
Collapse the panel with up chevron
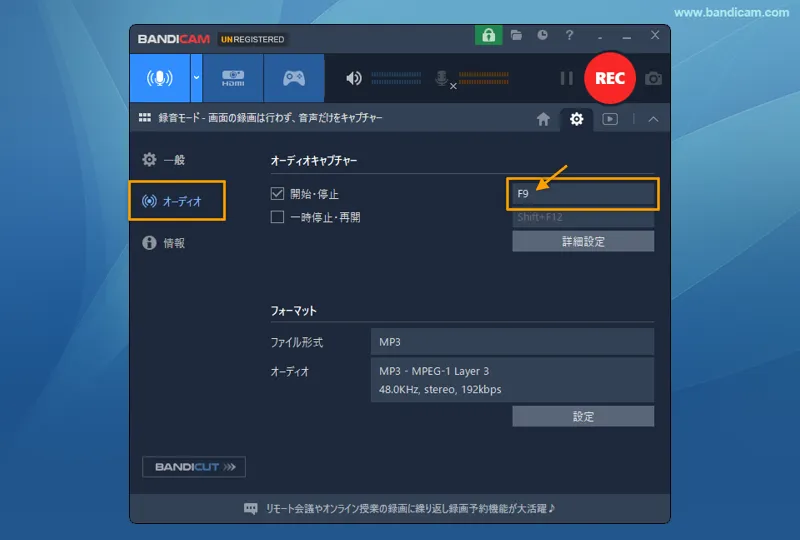pos(653,119)
